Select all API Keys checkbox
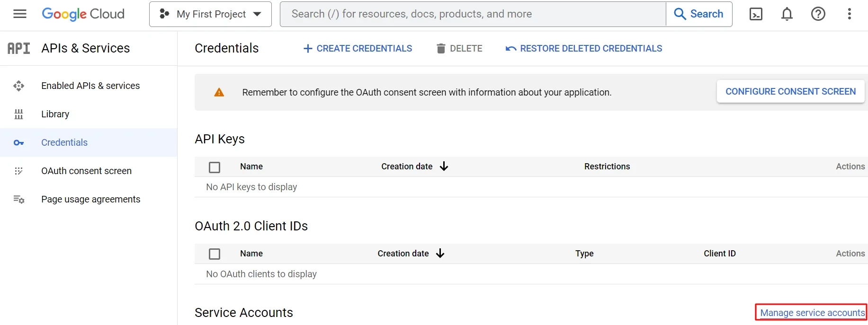Image resolution: width=868 pixels, height=325 pixels. pyautogui.click(x=215, y=167)
